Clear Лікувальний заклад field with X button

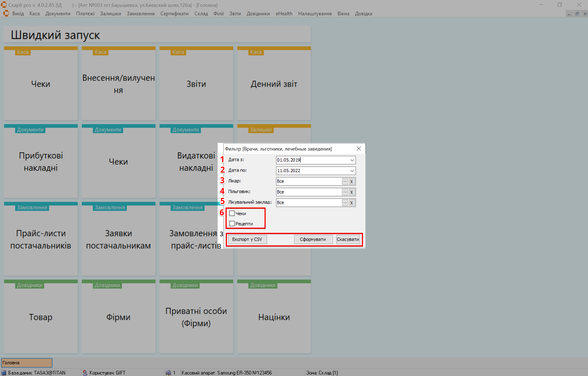click(x=352, y=203)
